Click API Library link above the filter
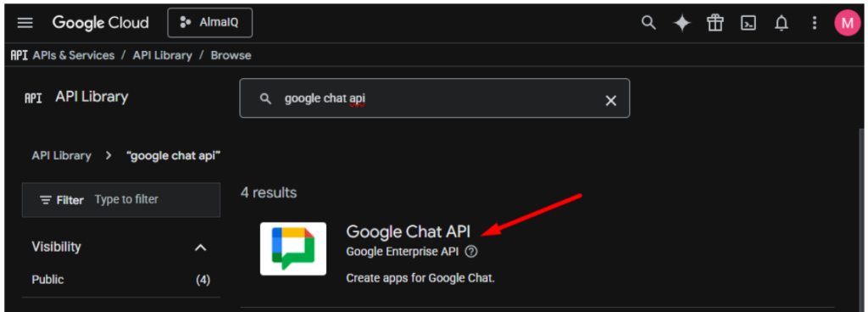This screenshot has height=312, width=868. click(x=61, y=155)
